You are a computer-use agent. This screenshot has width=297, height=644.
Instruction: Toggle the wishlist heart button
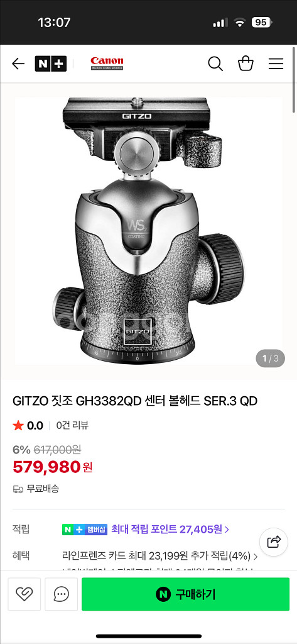tap(24, 594)
